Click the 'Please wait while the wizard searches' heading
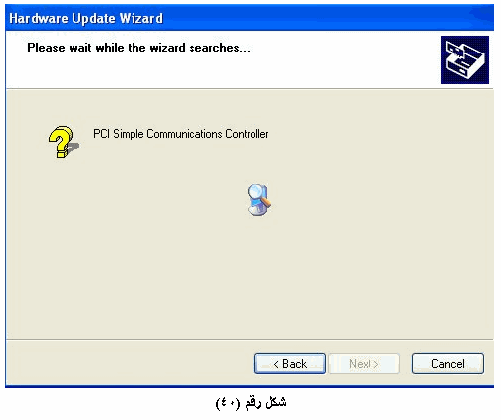The height and width of the screenshot is (420, 501). [x=139, y=48]
